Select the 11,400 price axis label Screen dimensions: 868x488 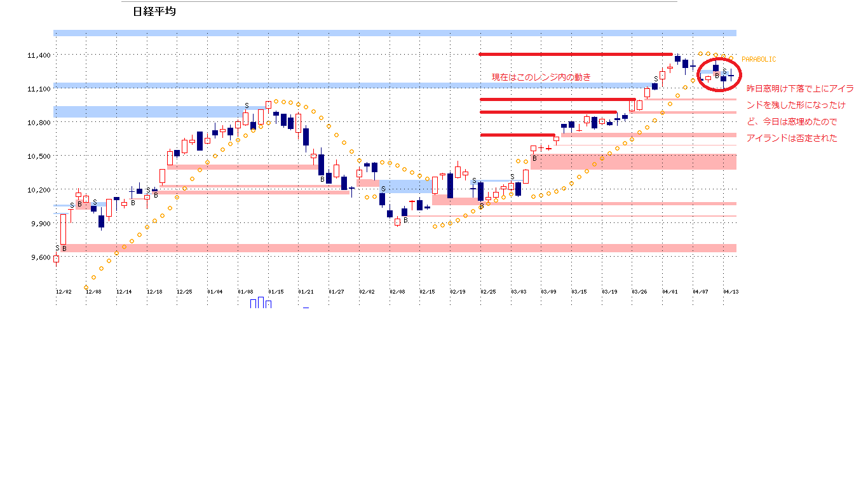pos(39,55)
